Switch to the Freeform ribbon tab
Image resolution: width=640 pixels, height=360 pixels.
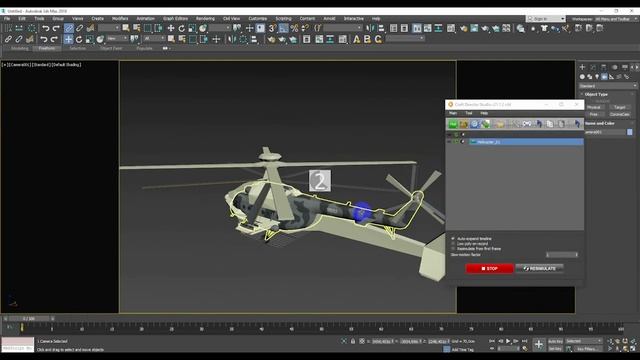(47, 48)
